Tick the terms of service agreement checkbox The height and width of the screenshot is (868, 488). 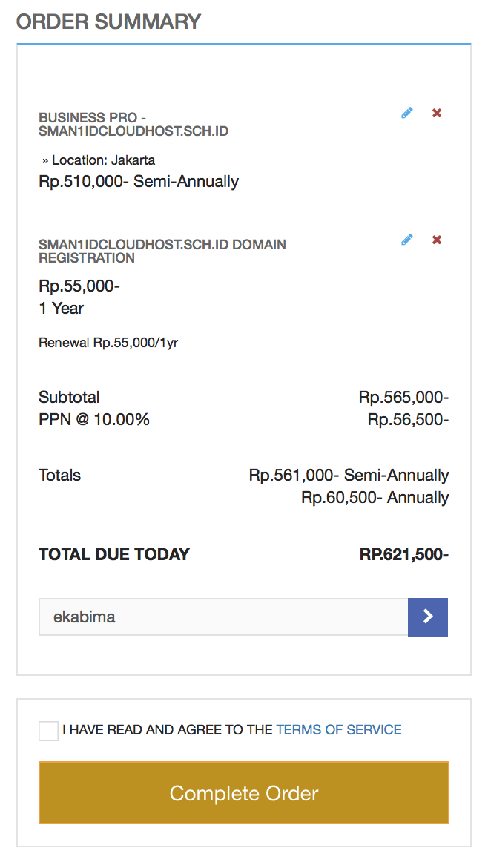click(x=48, y=730)
